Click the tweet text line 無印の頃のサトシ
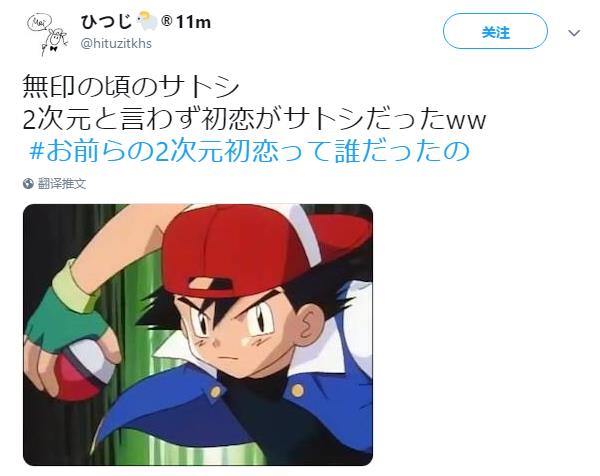Image resolution: width=600 pixels, height=476 pixels. point(131,86)
